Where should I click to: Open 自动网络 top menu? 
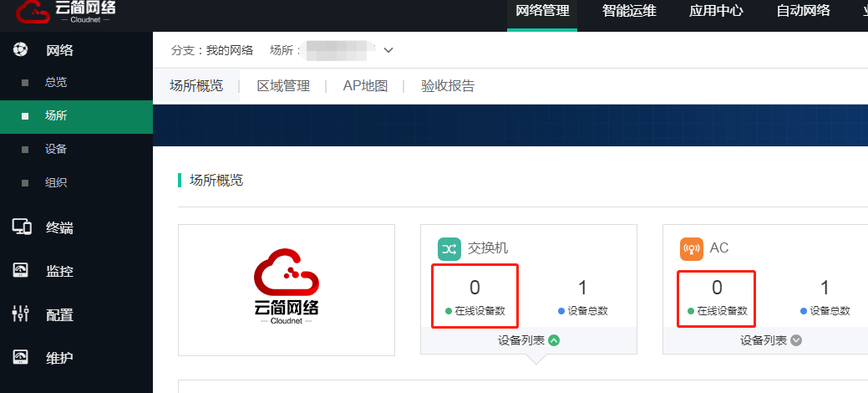(x=803, y=11)
